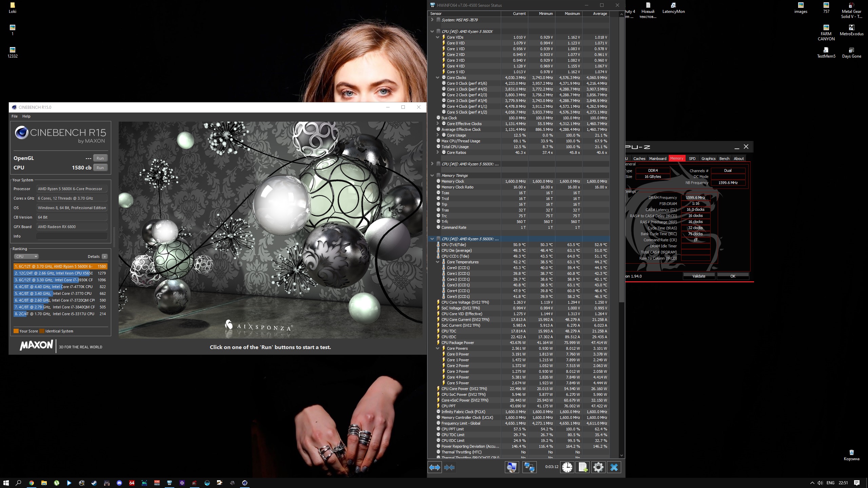The height and width of the screenshot is (488, 868).
Task: Open Steam from the taskbar
Action: [x=94, y=483]
